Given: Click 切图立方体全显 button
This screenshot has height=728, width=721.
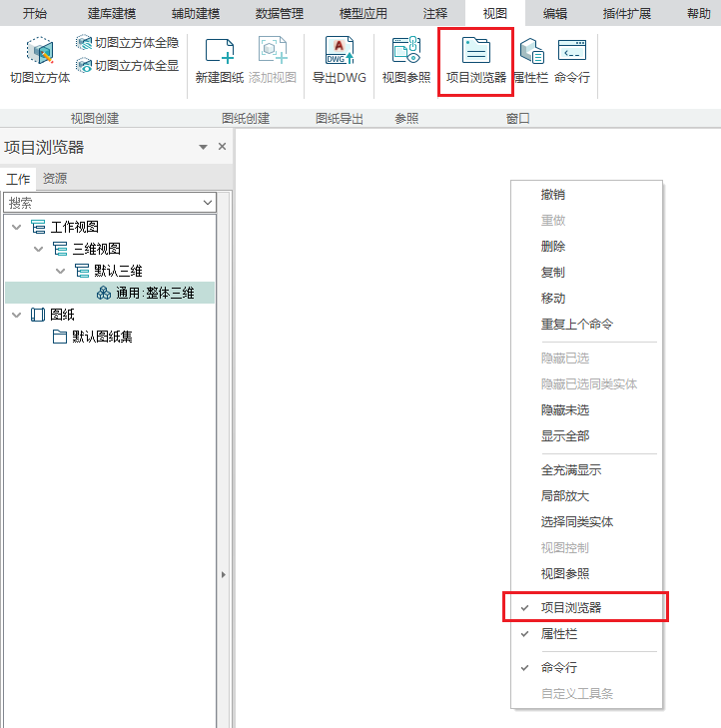Looking at the screenshot, I should pyautogui.click(x=128, y=66).
